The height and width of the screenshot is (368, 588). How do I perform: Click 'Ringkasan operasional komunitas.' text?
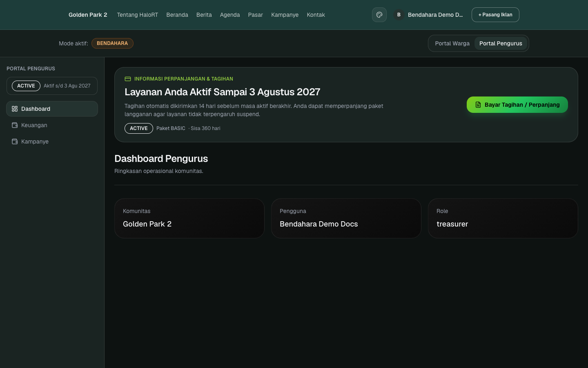(x=159, y=171)
